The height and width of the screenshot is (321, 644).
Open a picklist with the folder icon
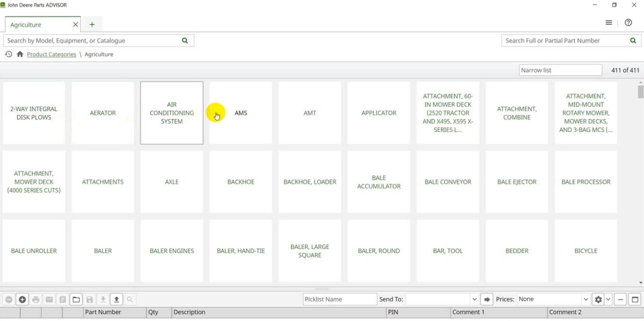coord(76,300)
